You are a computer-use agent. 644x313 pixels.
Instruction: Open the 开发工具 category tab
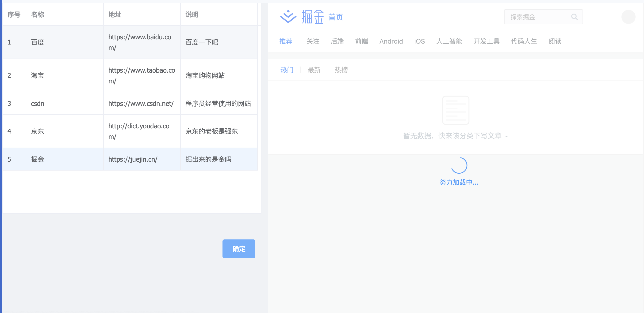click(486, 41)
